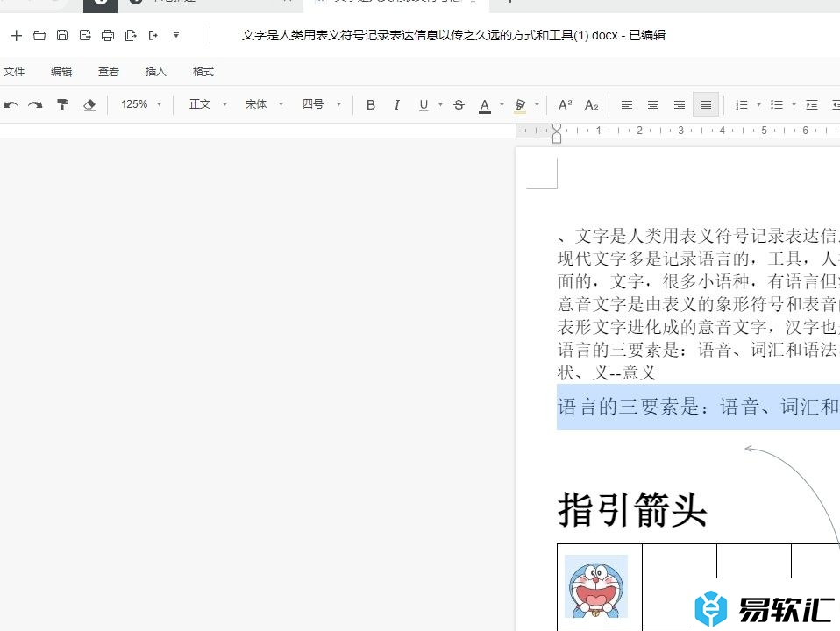Toggle underline formatting
Viewport: 840px width, 631px height.
[x=424, y=105]
